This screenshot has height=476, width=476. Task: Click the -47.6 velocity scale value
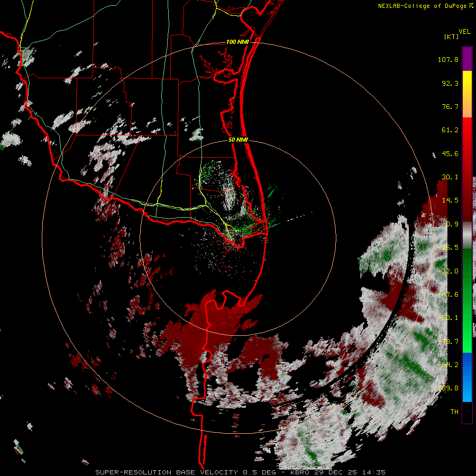coord(448,295)
